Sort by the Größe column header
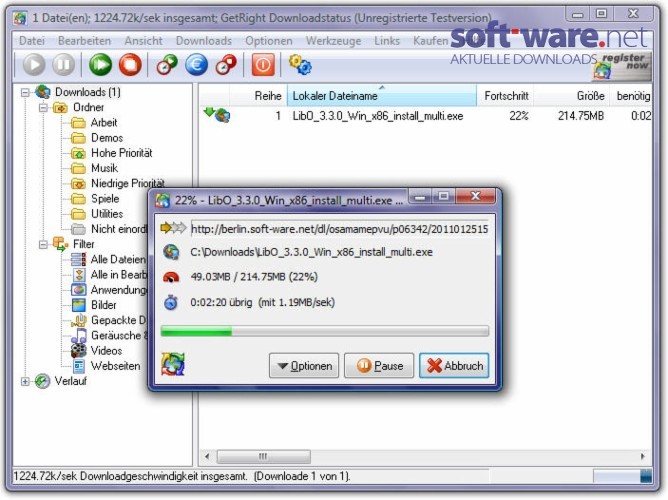This screenshot has width=668, height=500. (x=571, y=95)
